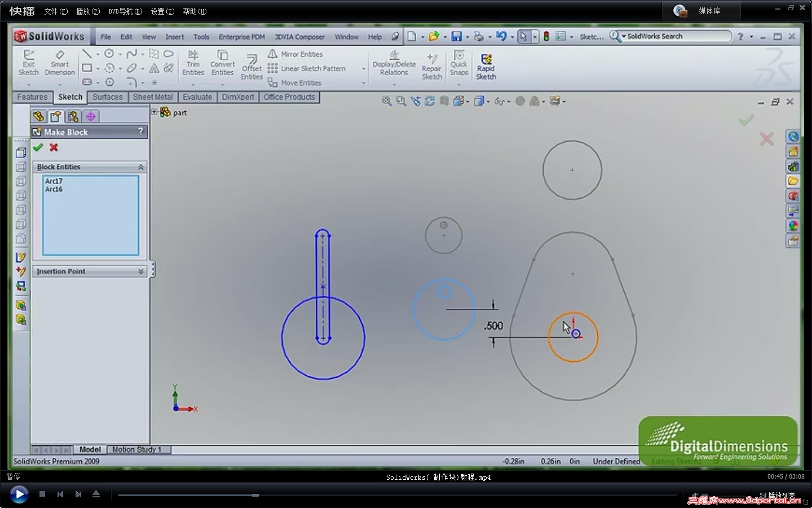Expand the part tree node
This screenshot has height=508, width=812.
[154, 112]
